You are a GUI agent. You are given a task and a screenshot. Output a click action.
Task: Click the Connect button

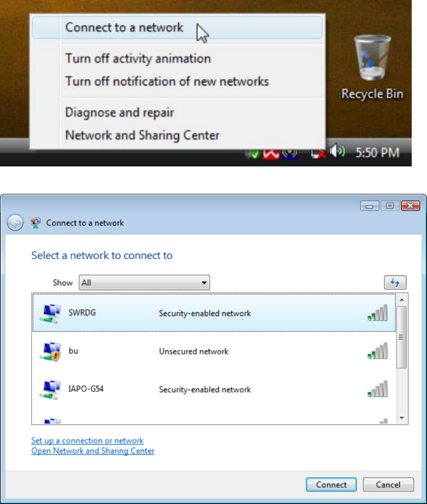tap(331, 485)
